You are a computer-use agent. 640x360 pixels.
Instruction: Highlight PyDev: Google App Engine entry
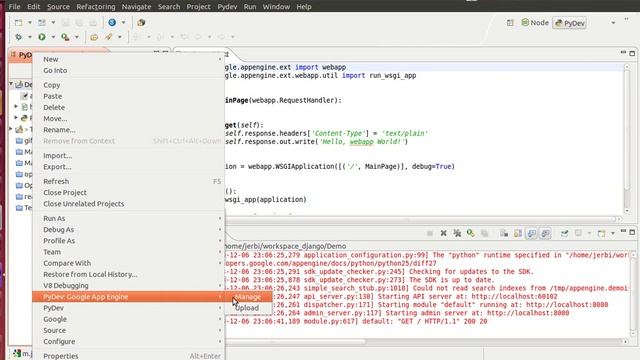tap(128, 297)
